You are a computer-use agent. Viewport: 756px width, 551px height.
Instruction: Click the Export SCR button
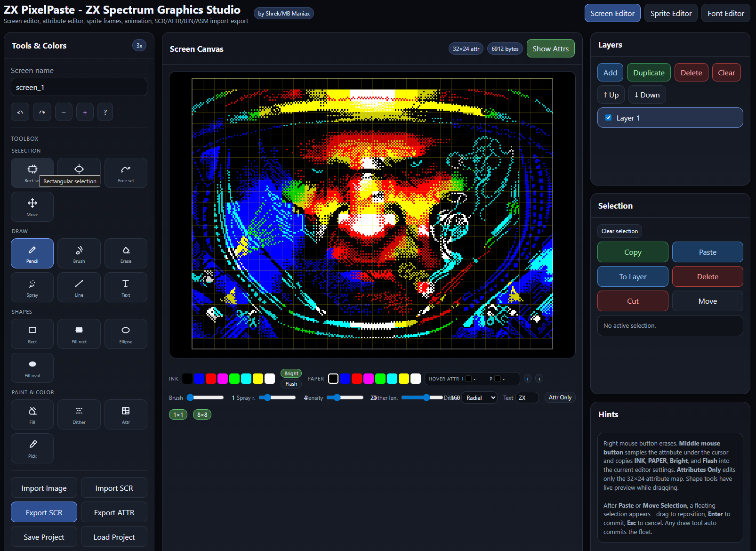click(x=44, y=512)
